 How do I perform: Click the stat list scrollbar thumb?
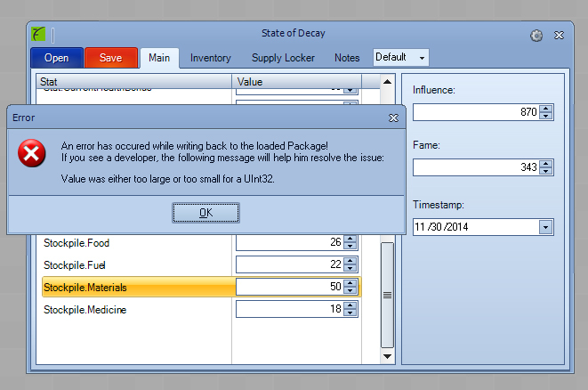[x=387, y=294]
